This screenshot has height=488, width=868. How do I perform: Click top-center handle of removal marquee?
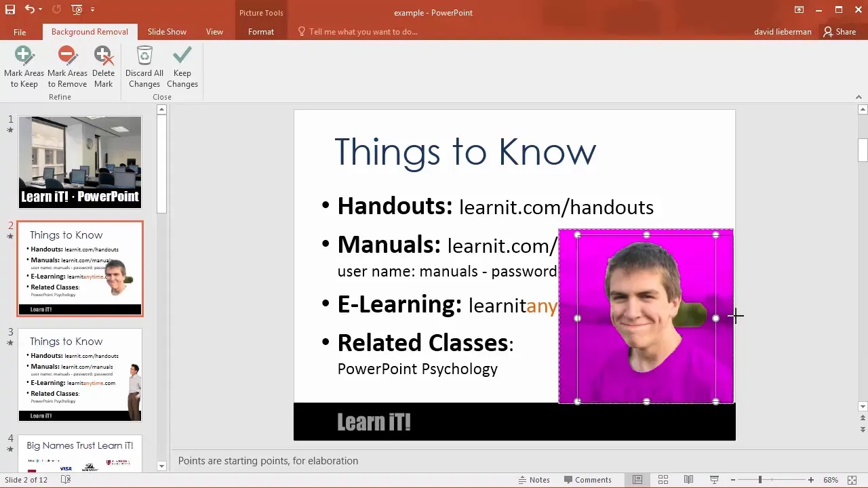pos(647,235)
